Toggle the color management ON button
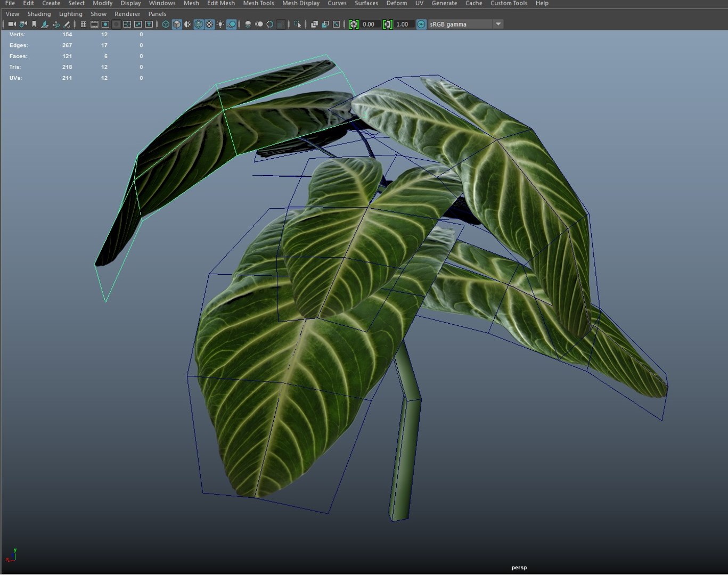The width and height of the screenshot is (728, 575). 421,24
